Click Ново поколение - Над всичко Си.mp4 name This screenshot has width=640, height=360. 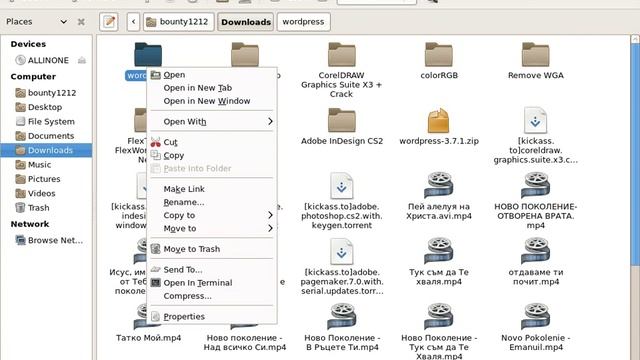point(245,342)
